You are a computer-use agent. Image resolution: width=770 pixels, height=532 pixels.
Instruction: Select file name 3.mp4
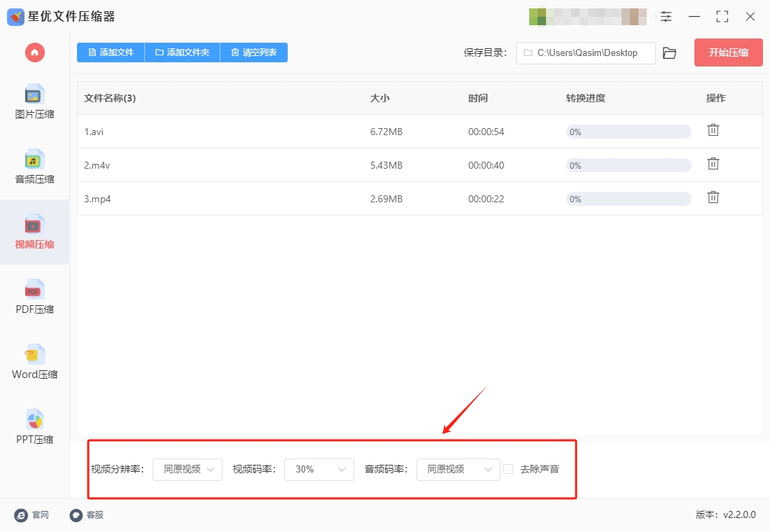[x=97, y=199]
